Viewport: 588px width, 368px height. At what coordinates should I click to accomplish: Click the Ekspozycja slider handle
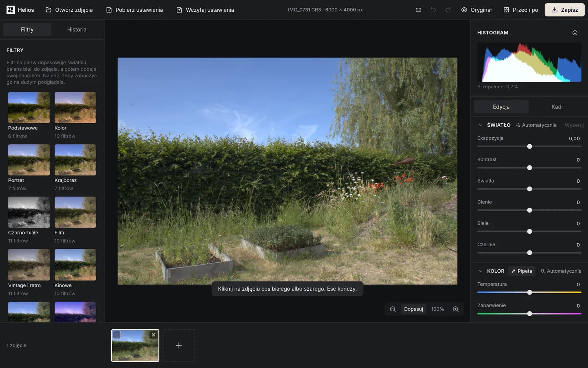530,146
